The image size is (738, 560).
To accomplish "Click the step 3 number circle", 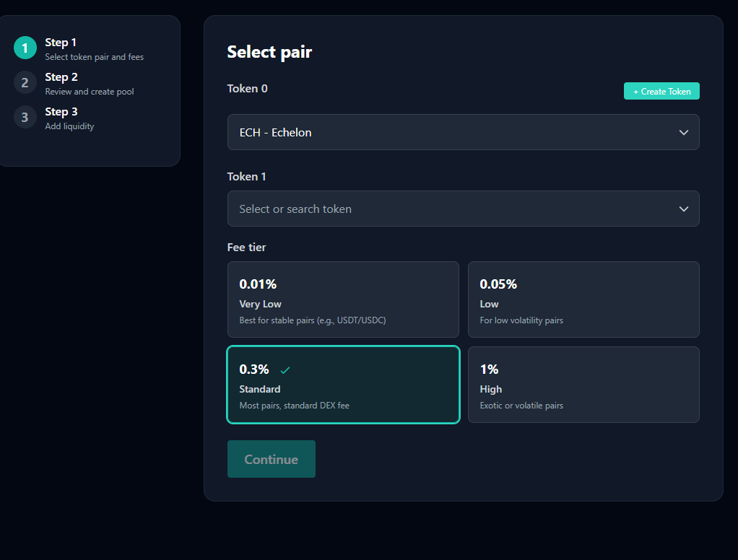I will click(x=25, y=118).
